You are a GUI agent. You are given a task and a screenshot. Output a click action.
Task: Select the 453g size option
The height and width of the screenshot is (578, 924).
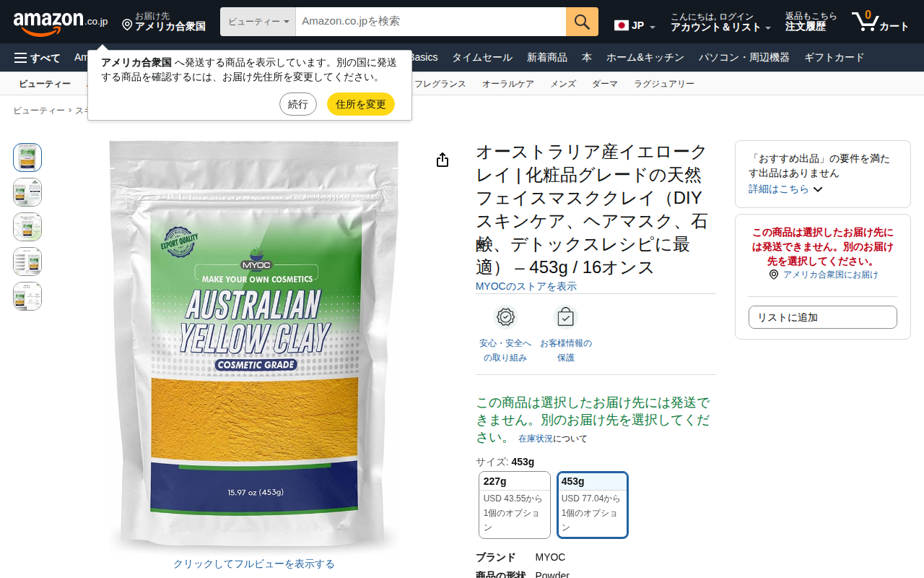[593, 505]
